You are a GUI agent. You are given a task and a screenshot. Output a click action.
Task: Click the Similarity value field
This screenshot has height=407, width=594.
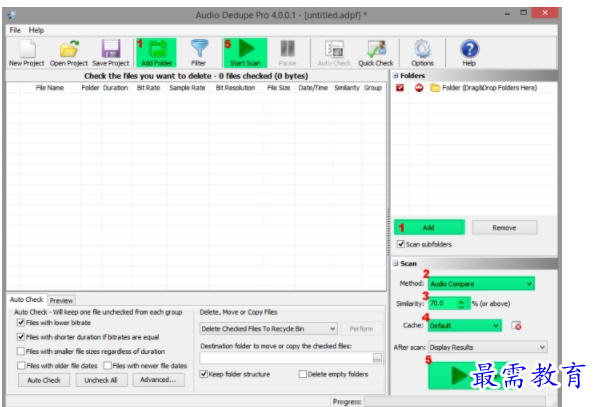click(443, 304)
